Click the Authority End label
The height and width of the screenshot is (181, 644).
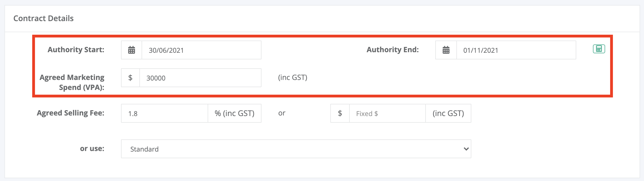393,50
